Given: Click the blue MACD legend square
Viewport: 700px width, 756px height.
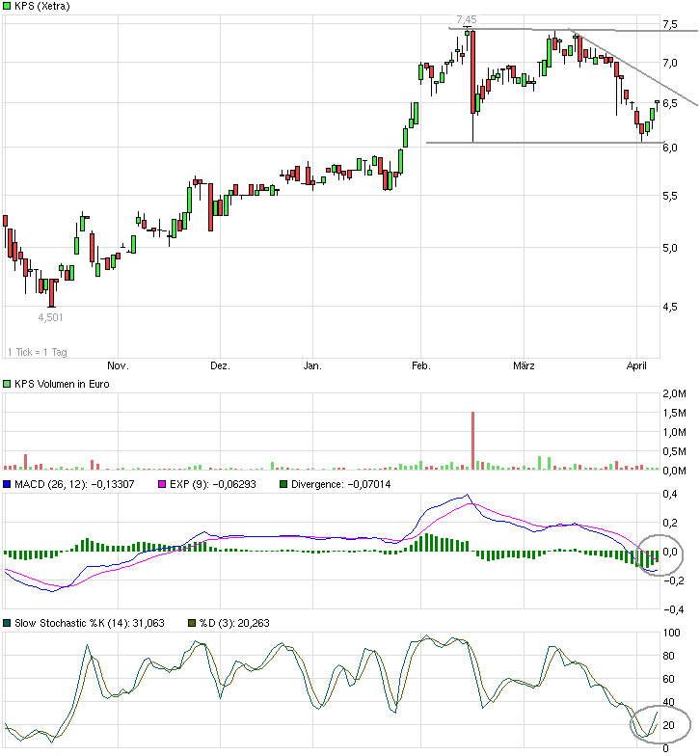Looking at the screenshot, I should point(8,484).
